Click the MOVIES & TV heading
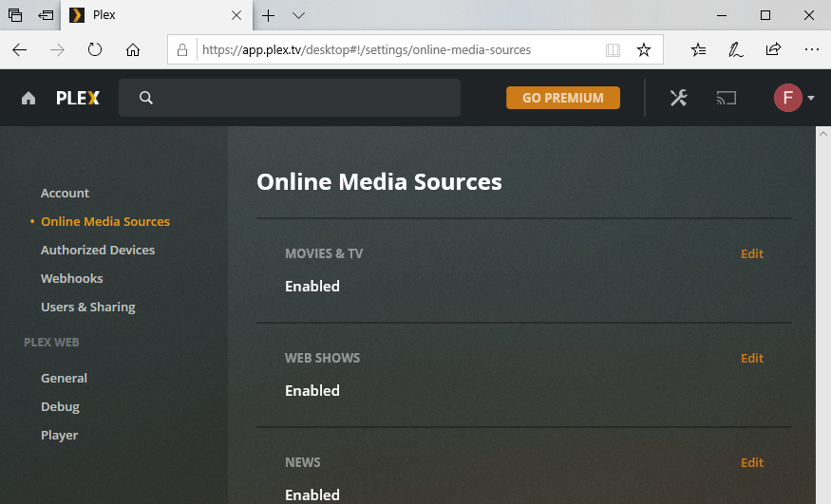The image size is (831, 504). pos(324,253)
